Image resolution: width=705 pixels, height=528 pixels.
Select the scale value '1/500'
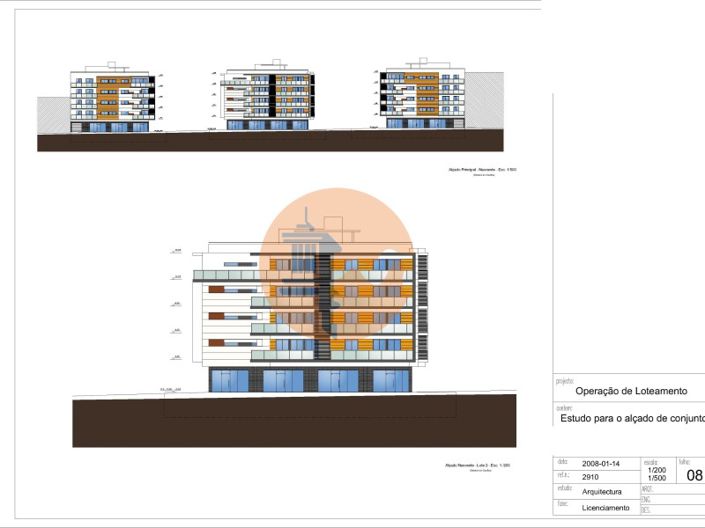pos(657,478)
